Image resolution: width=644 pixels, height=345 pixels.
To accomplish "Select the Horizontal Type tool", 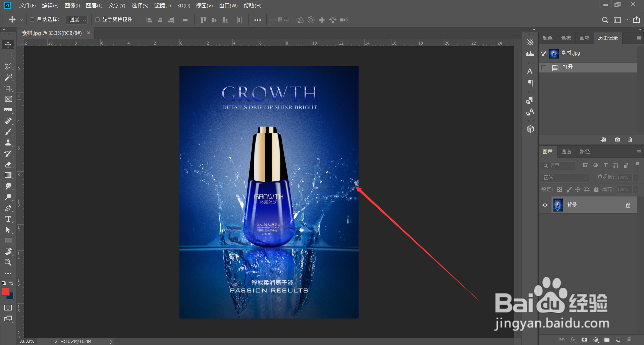I will (8, 219).
